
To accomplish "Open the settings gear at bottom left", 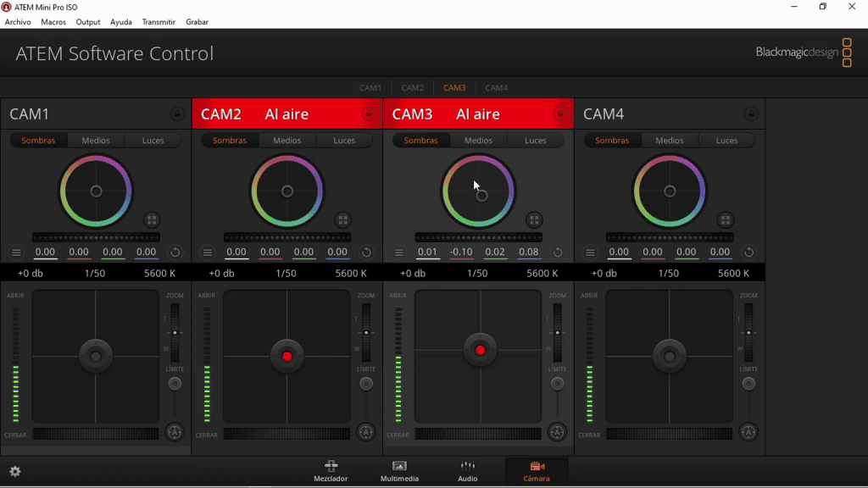I will [15, 471].
